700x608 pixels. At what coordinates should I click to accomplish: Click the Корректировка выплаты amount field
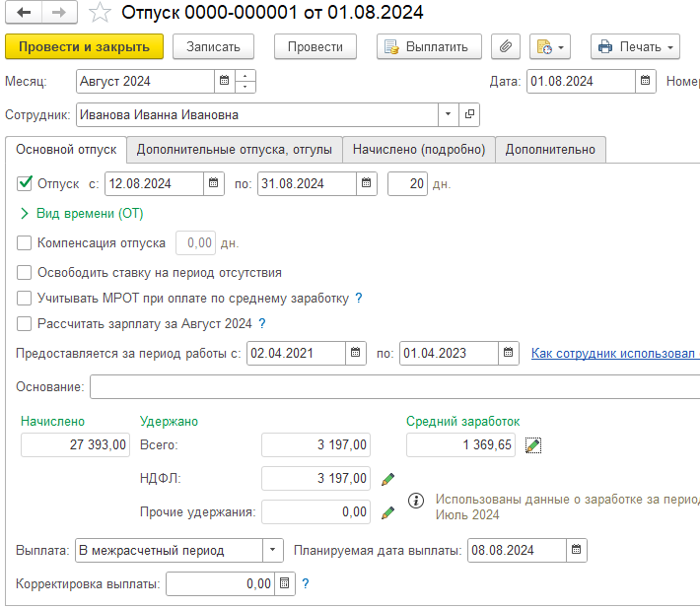[x=220, y=583]
